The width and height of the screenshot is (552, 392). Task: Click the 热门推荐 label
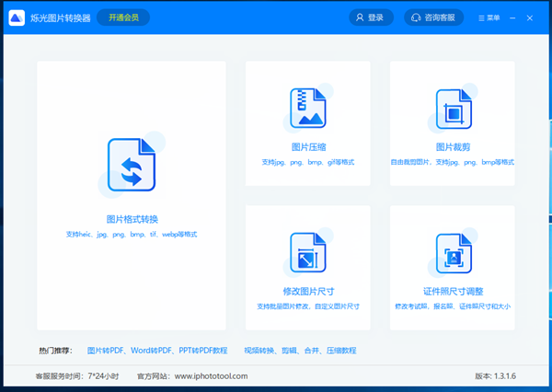pos(55,351)
